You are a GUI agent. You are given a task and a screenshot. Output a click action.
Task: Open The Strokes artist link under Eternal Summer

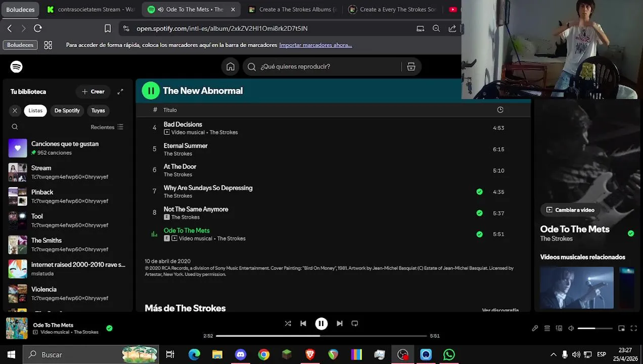click(178, 154)
